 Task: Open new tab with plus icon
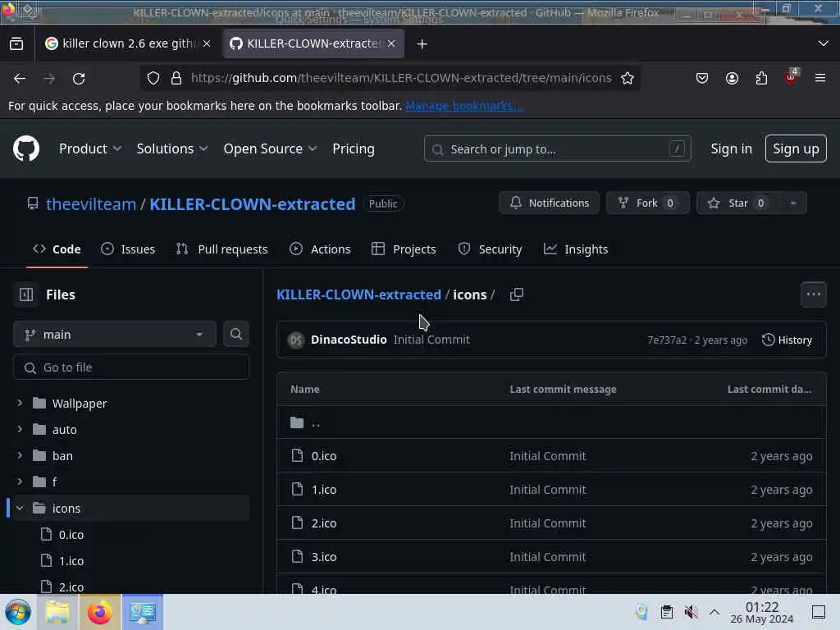422,44
